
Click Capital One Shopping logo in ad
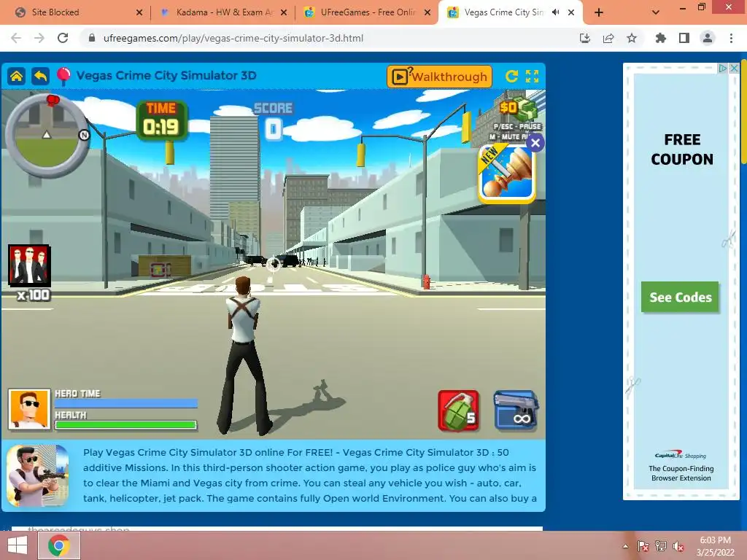pos(680,455)
